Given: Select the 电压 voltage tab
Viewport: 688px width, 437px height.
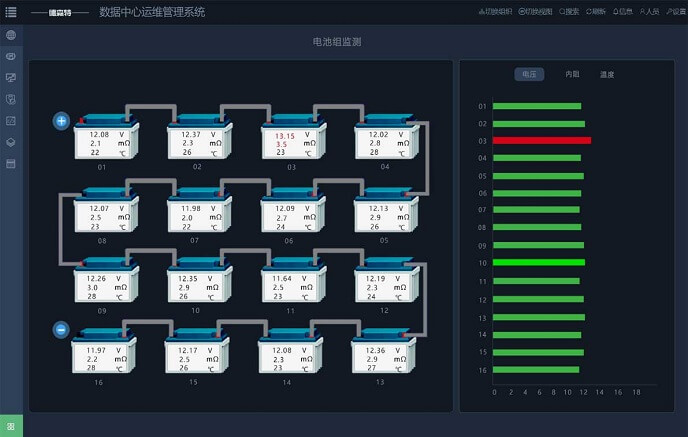Looking at the screenshot, I should pyautogui.click(x=529, y=74).
